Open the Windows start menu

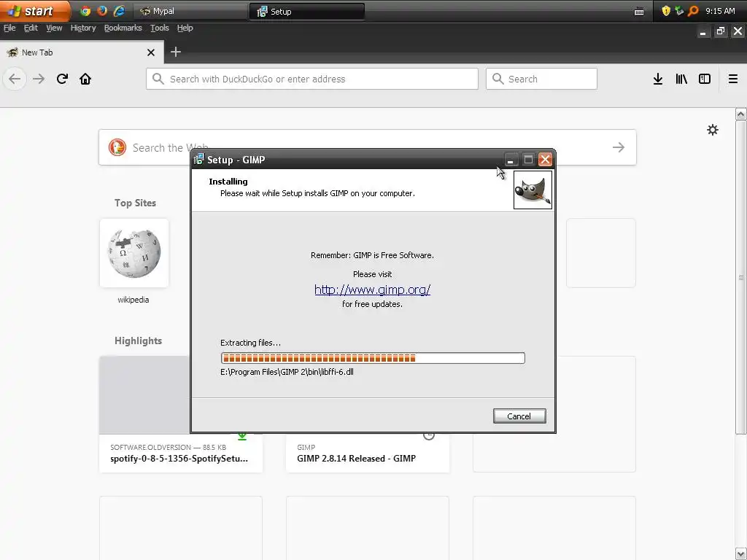35,10
